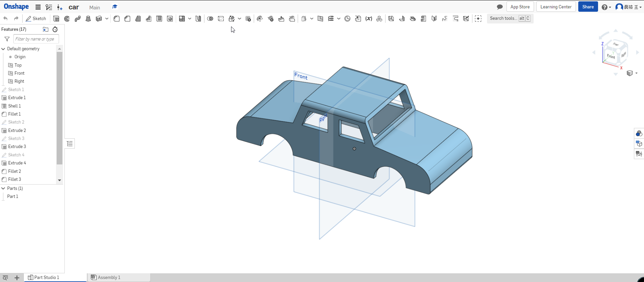Click the Variable (x) tool
Screen dimensions: 644x282
(369, 19)
